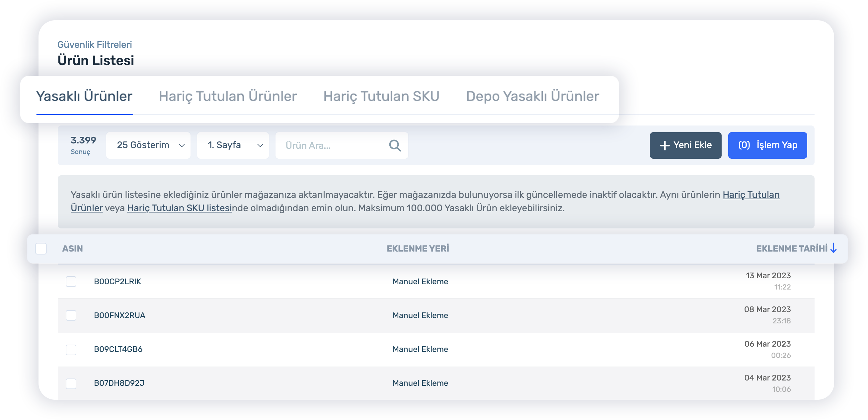
Task: Select the checkbox beside B00FNX2RUA
Action: point(71,315)
